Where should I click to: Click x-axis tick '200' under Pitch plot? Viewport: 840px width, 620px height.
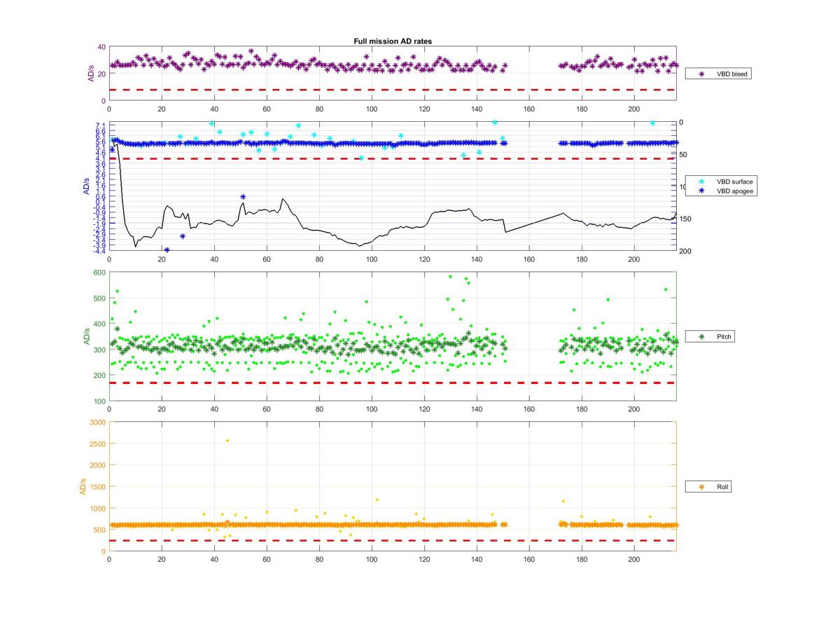634,409
